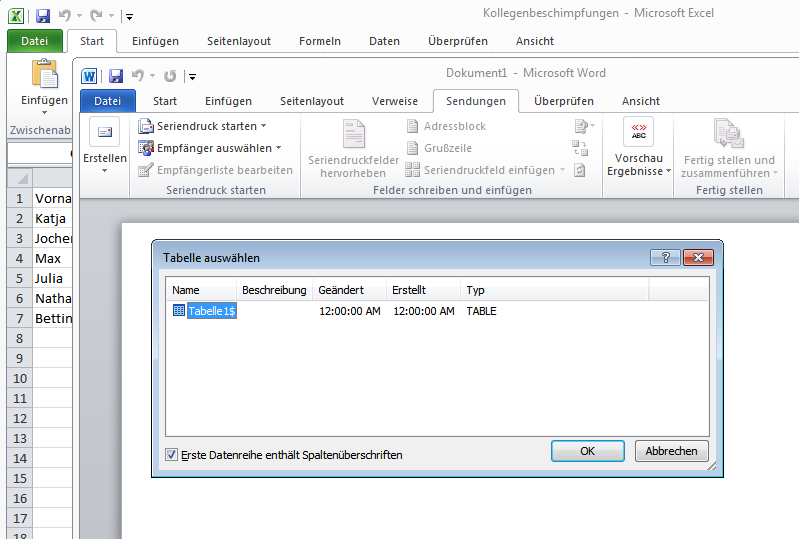
Task: Click the Excel Einfügen paste clipboard icon
Action: [45, 74]
